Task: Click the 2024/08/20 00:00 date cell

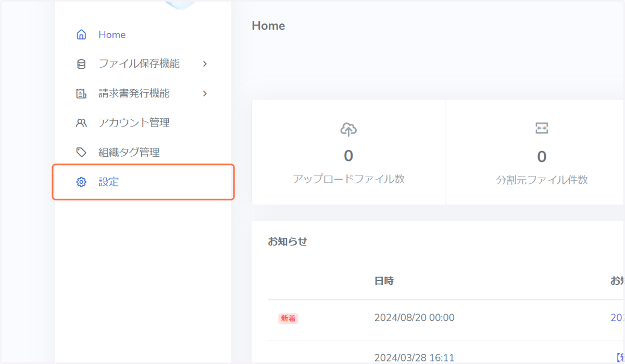Action: [x=415, y=318]
